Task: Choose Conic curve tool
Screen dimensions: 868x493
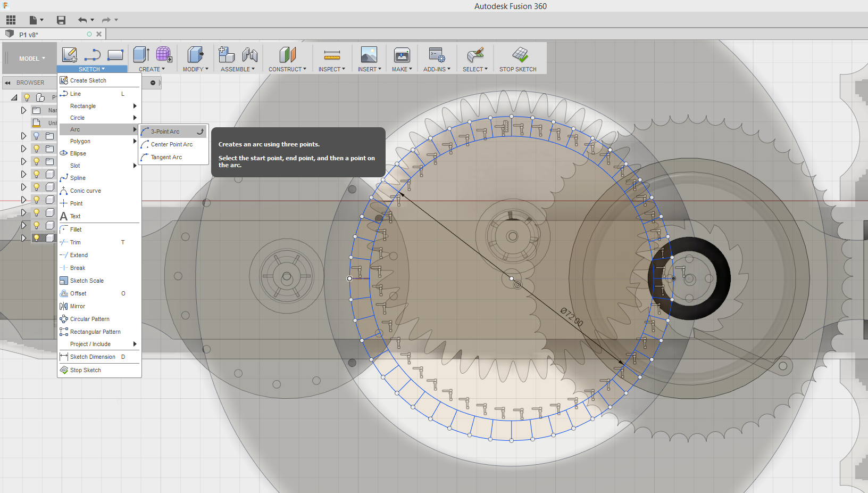Action: tap(99, 191)
